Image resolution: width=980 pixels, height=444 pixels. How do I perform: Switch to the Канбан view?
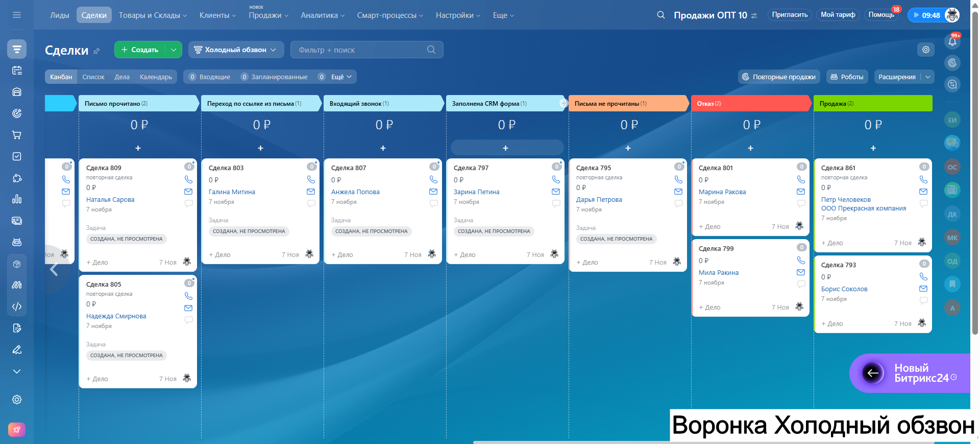coord(61,77)
